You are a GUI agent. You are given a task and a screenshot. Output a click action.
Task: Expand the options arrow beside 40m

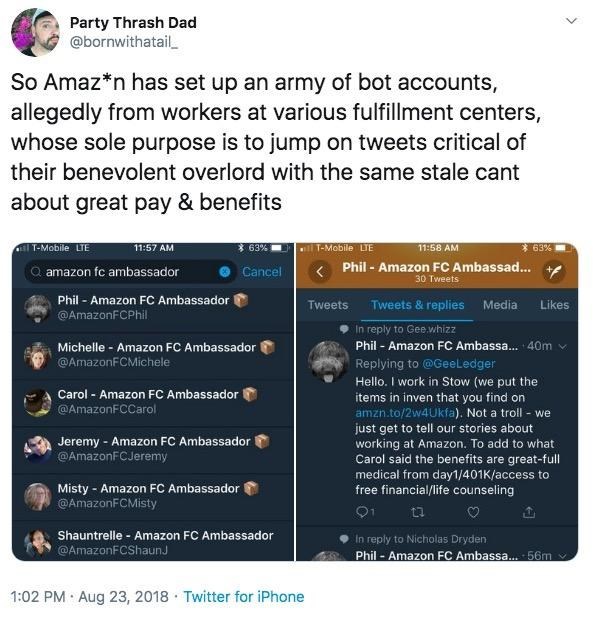tap(563, 346)
